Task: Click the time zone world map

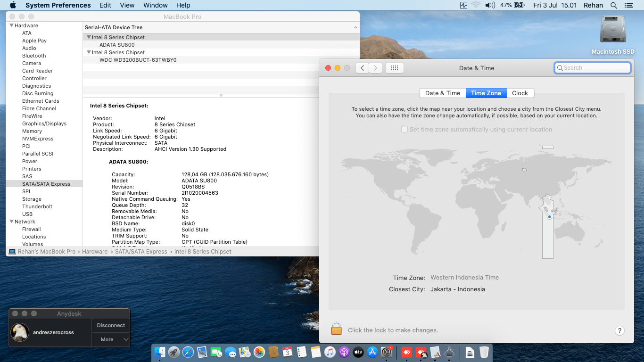Action: coord(477,203)
